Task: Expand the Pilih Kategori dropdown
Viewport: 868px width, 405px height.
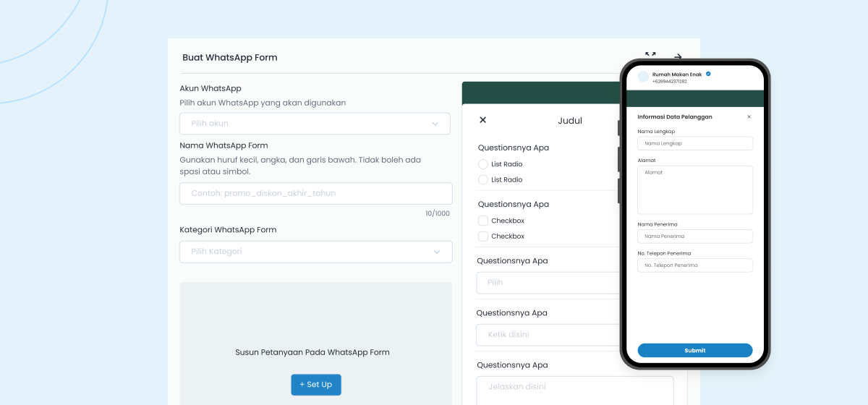Action: [x=315, y=252]
